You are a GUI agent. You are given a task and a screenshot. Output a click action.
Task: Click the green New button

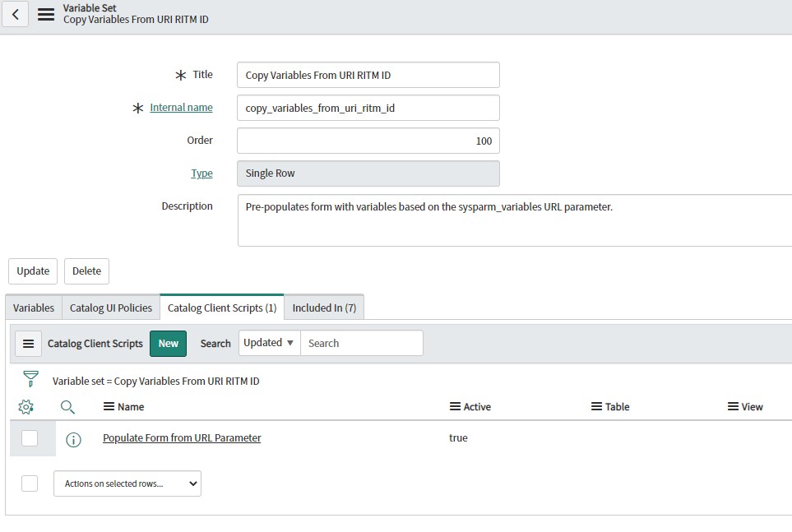tap(169, 344)
